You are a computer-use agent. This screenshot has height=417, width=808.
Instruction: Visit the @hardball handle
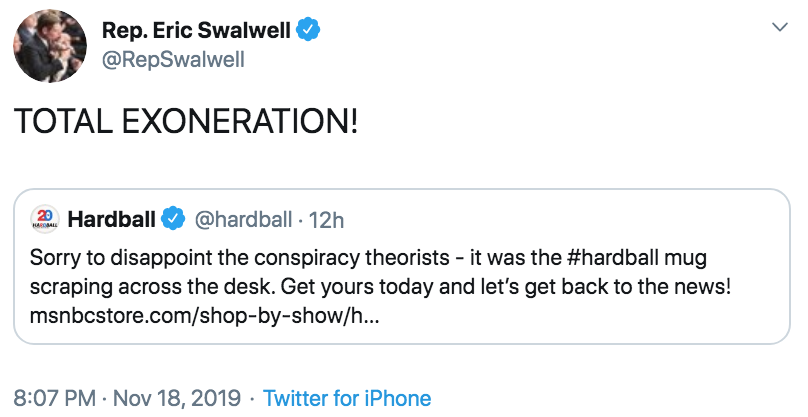coord(242,217)
